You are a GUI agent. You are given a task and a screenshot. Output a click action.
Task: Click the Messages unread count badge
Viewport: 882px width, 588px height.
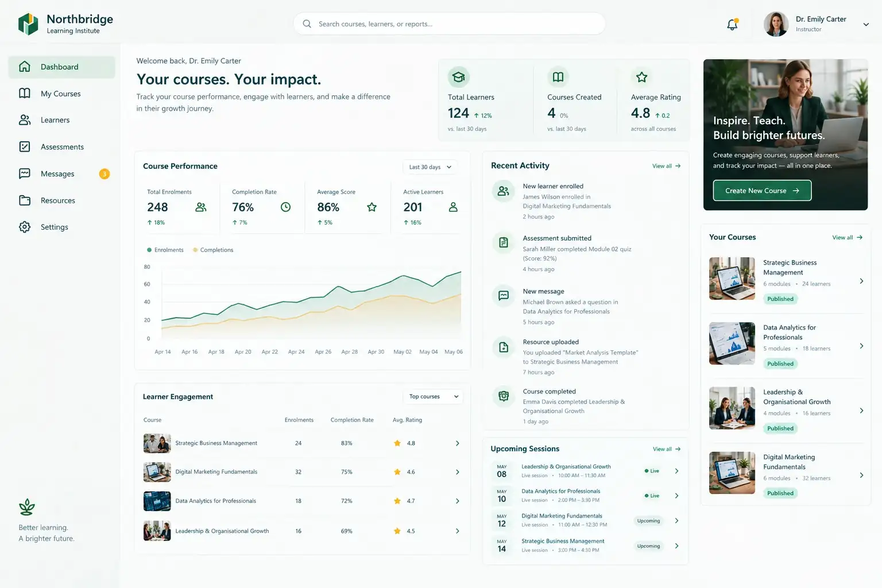pos(105,174)
